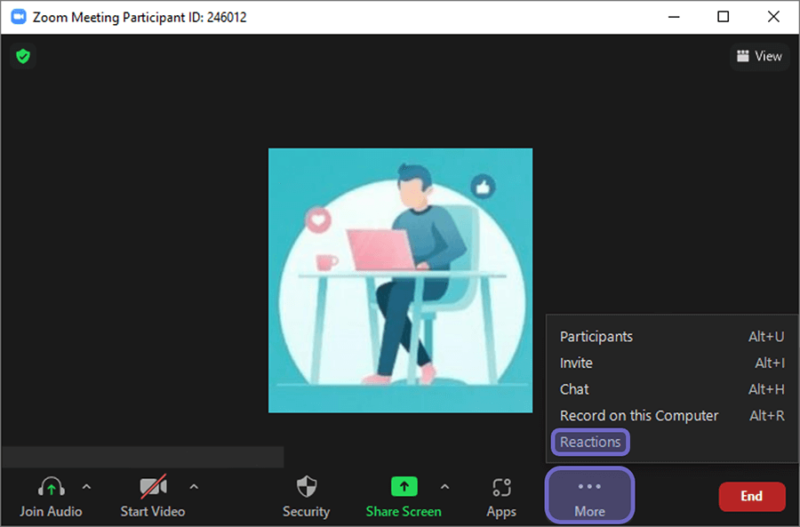Start Video using the camera icon
Screen dimensions: 800x527
[153, 486]
